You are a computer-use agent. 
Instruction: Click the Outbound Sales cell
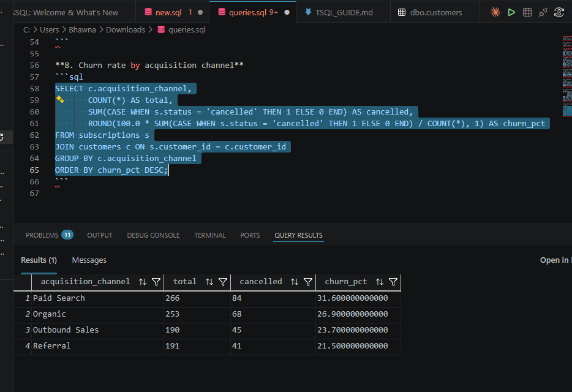pos(97,330)
